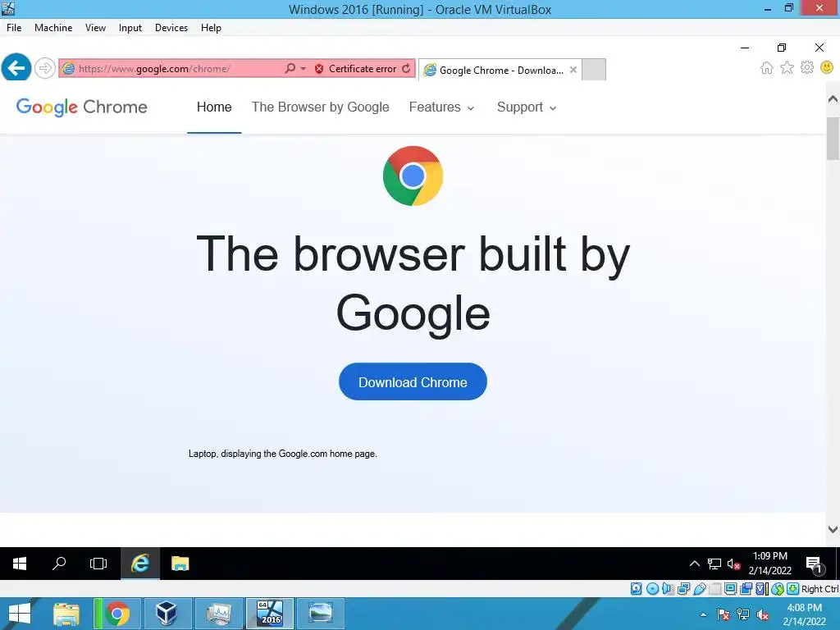Open VirtualBox File menu
The height and width of the screenshot is (630, 840).
click(14, 28)
